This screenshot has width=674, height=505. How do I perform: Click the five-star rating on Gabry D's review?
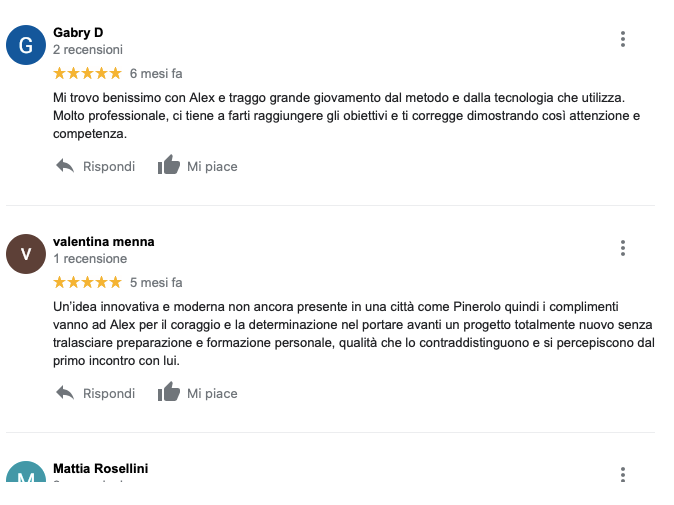[87, 73]
